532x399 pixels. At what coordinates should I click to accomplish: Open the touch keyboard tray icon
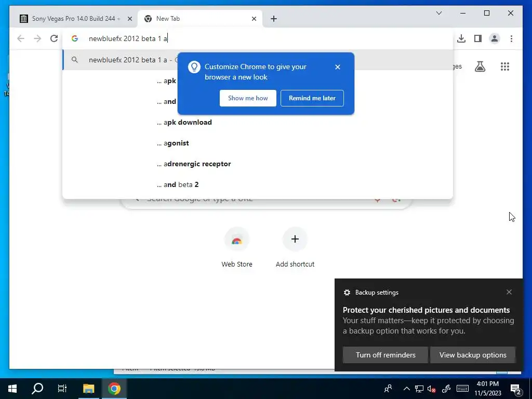pos(462,389)
